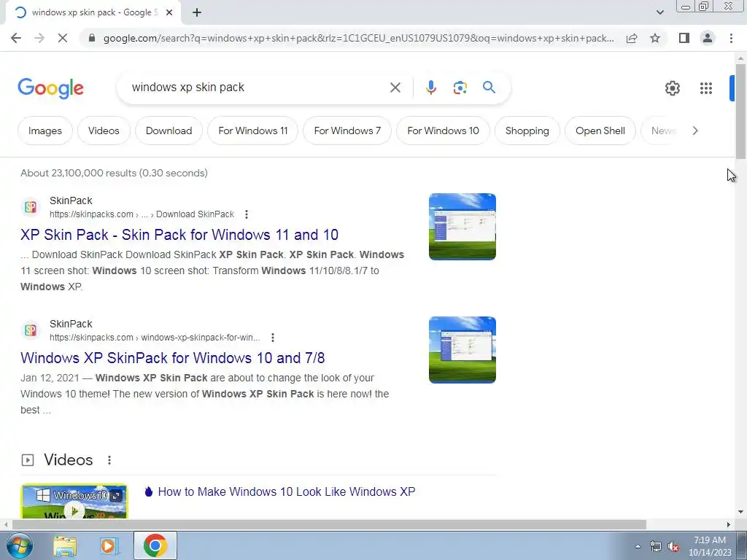This screenshot has height=560, width=747.
Task: Click the vertical scrollbar down arrow
Action: point(740,512)
